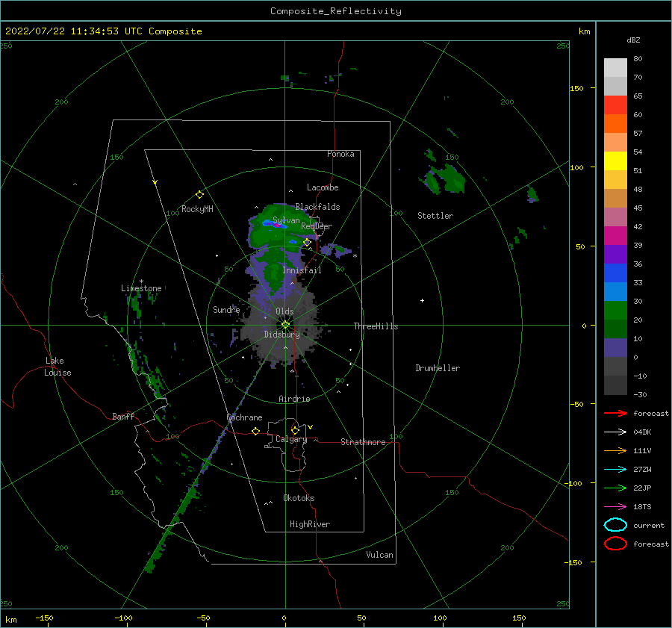Click the Olds label near radar center
672x628 pixels.
click(284, 311)
